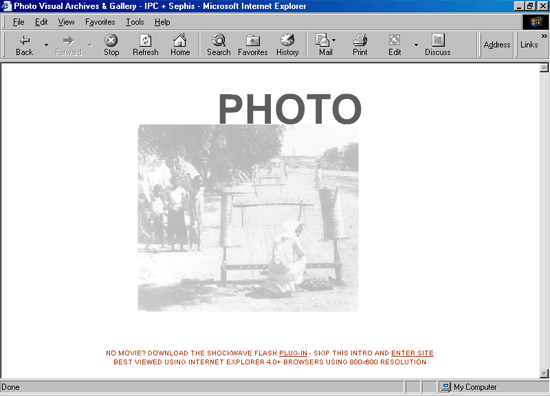This screenshot has height=396, width=550.
Task: Reload the page using Refresh
Action: tap(145, 45)
